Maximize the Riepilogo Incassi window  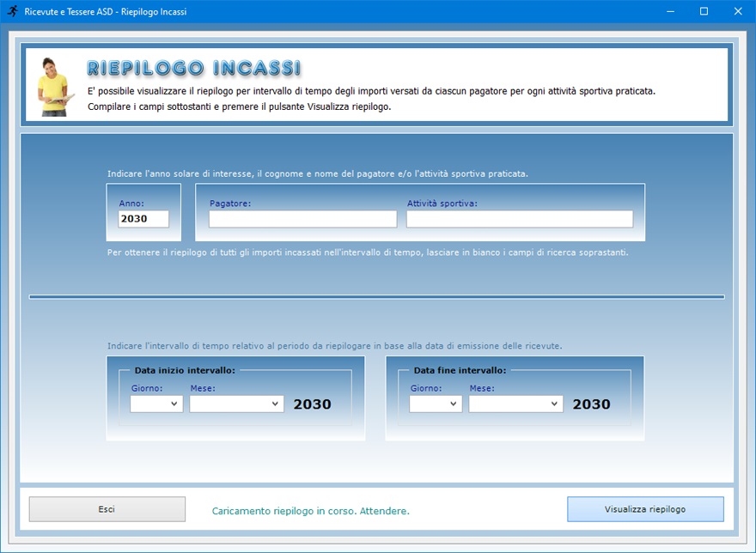click(704, 11)
